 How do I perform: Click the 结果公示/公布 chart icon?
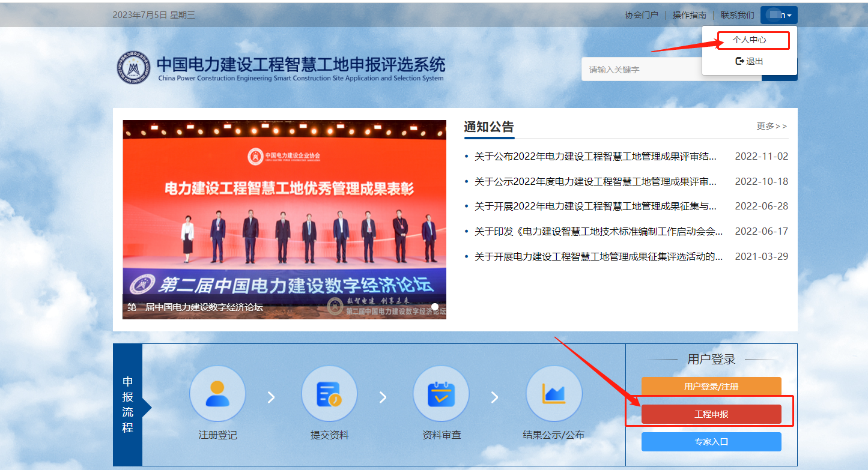[x=554, y=394]
